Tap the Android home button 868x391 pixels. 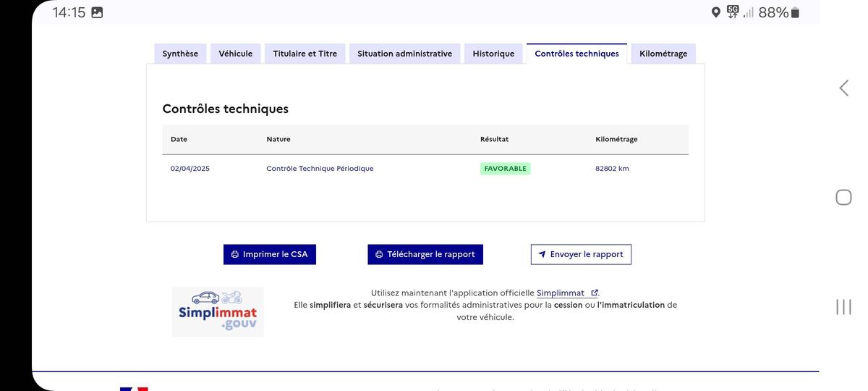pyautogui.click(x=843, y=197)
